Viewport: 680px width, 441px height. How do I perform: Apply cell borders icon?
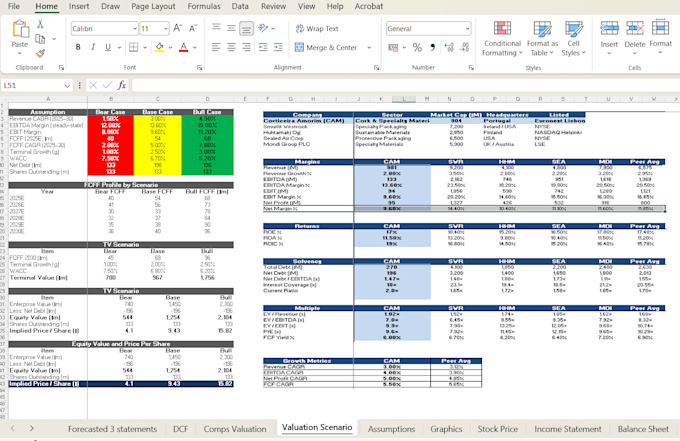pyautogui.click(x=134, y=47)
